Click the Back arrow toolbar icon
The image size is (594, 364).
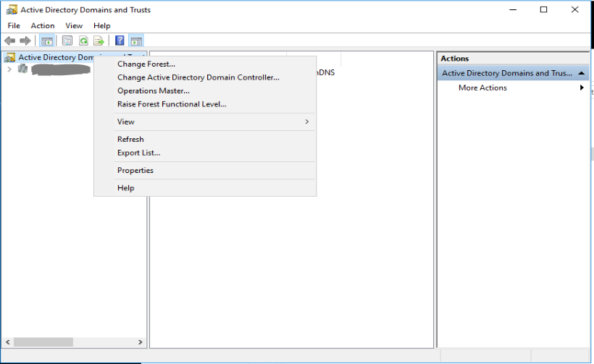(10, 41)
